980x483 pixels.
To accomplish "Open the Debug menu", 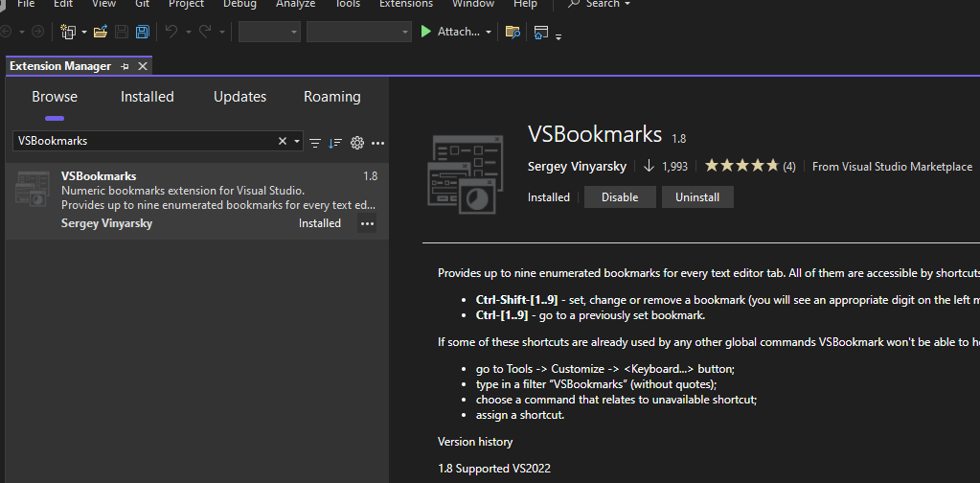I will point(240,4).
